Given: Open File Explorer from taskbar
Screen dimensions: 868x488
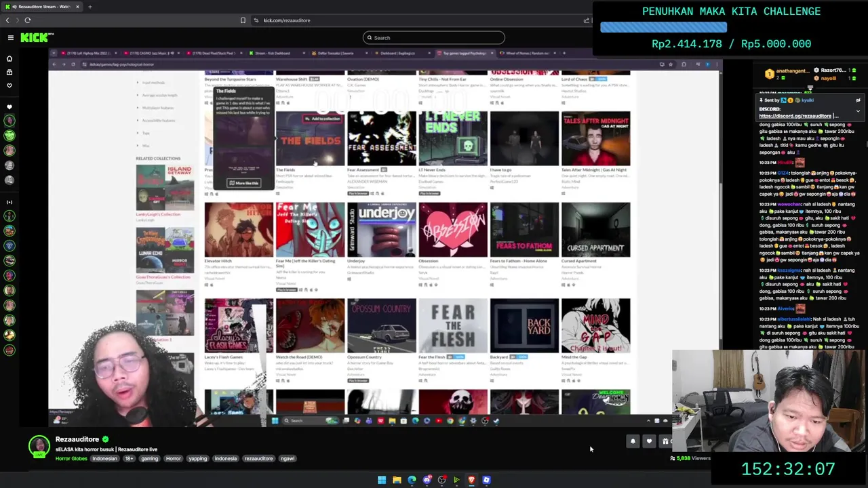Looking at the screenshot, I should tap(397, 480).
